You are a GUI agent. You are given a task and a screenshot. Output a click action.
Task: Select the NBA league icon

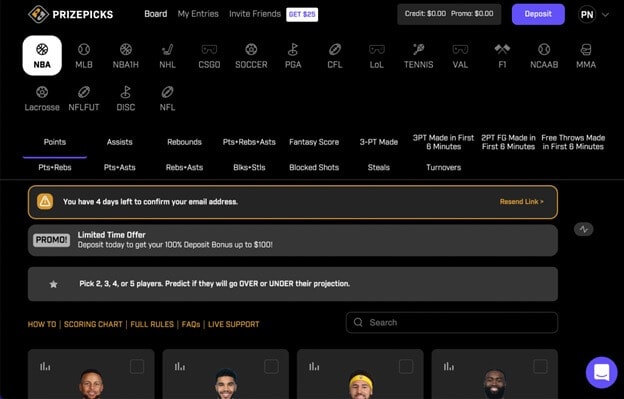coord(42,56)
